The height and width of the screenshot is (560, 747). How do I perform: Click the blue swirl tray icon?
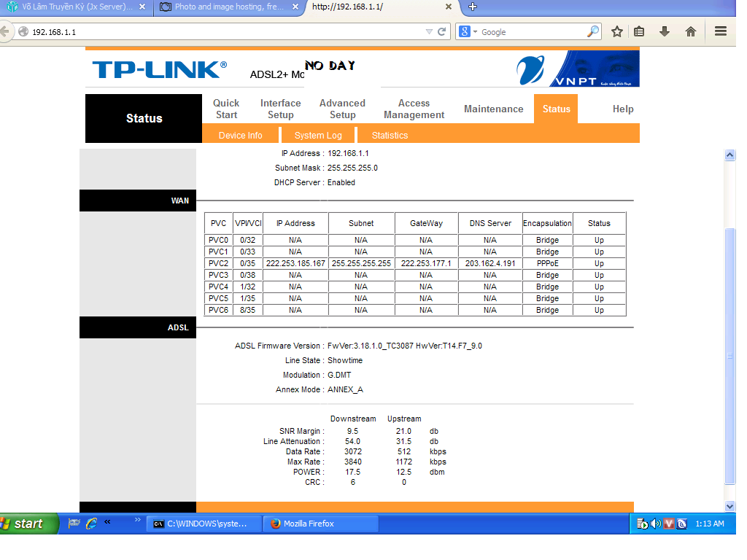(x=682, y=524)
